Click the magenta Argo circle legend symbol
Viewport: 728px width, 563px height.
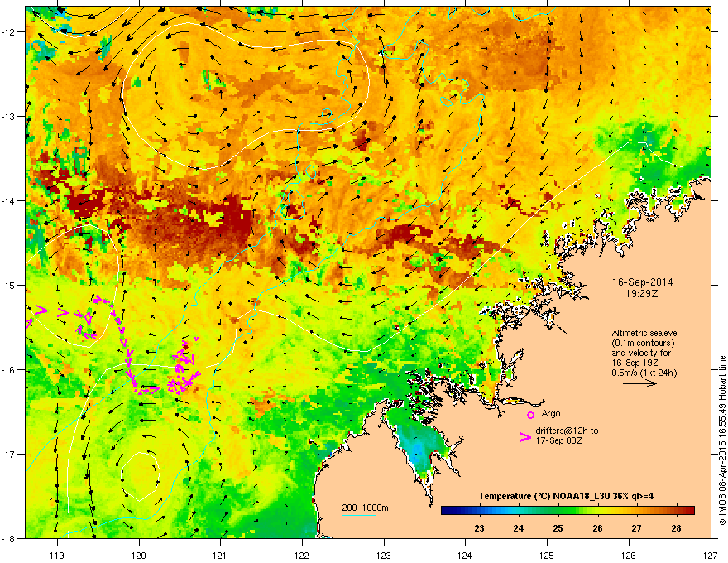tap(530, 415)
